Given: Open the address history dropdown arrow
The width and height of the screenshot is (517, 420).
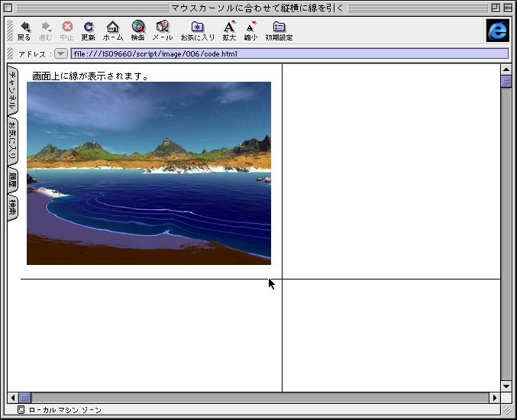Looking at the screenshot, I should tap(61, 53).
